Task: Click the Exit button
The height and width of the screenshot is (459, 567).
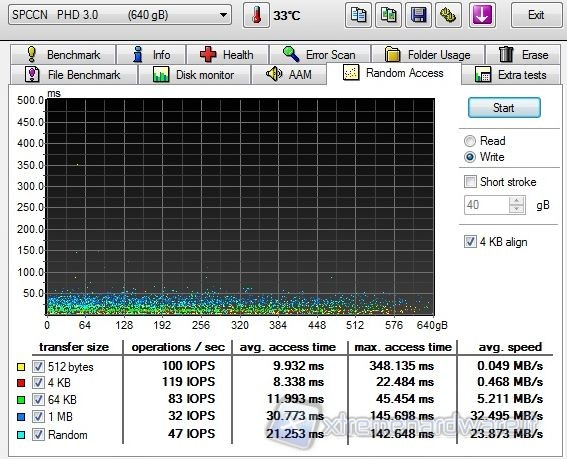Action: [536, 15]
